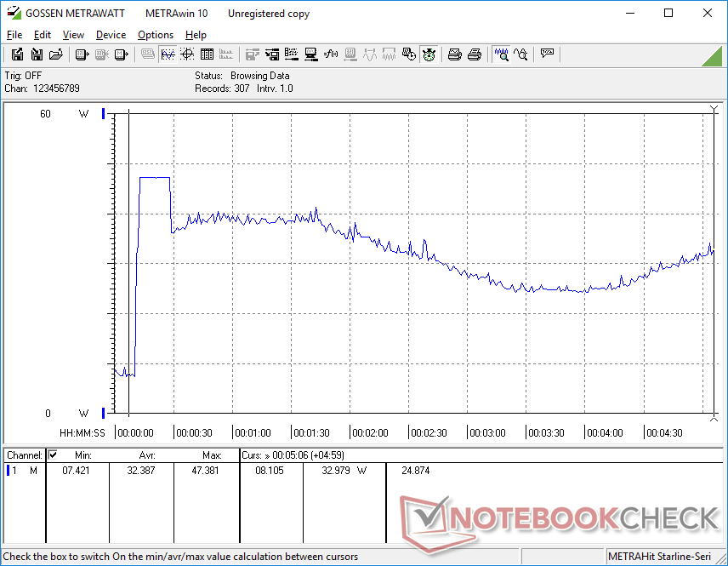Screen dimensions: 728x566
Task: Toggle the blue waveform zoom magnifier
Action: 502,54
